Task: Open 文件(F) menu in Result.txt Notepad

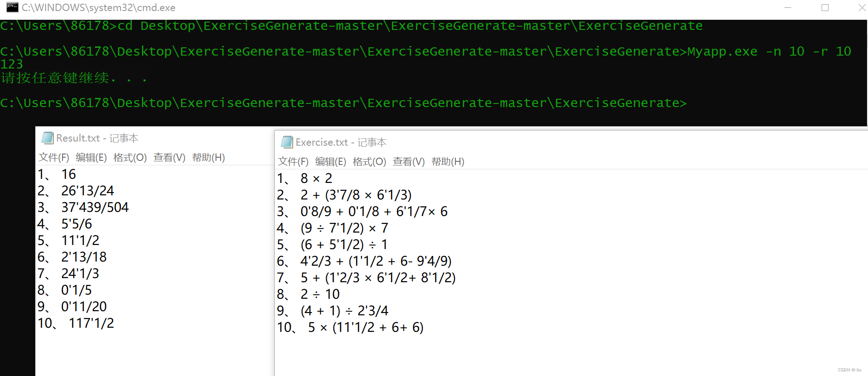Action: [x=54, y=158]
